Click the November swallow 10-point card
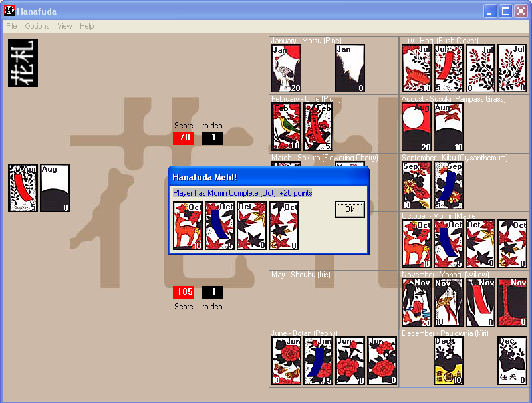Screen dimensions: 532x403 [448, 302]
